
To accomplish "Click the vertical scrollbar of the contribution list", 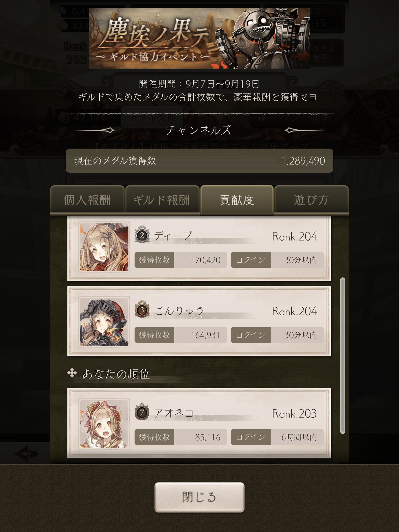I will pyautogui.click(x=343, y=355).
